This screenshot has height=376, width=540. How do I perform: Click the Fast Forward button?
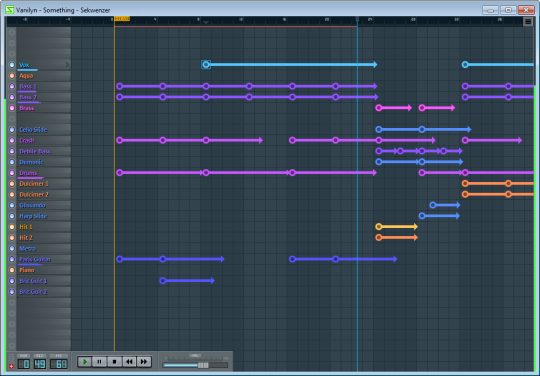point(144,362)
